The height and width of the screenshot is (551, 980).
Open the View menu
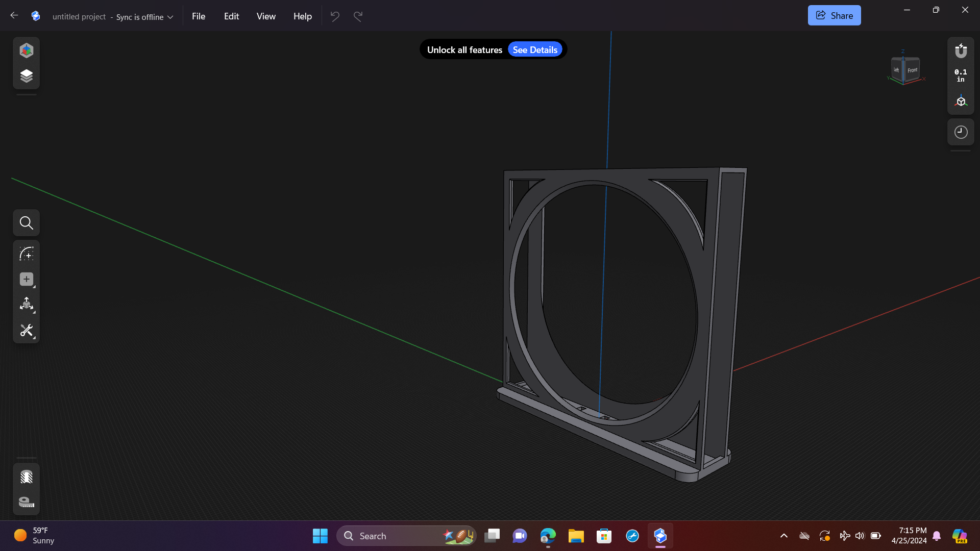pyautogui.click(x=265, y=16)
